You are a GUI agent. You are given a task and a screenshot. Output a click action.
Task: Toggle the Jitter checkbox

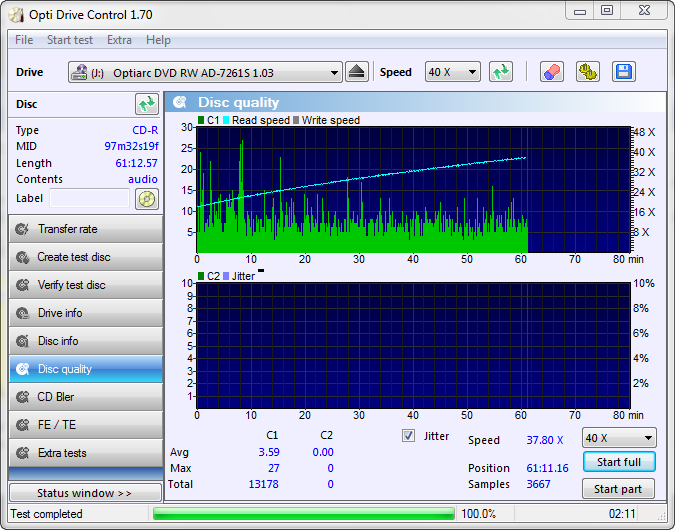pos(408,436)
